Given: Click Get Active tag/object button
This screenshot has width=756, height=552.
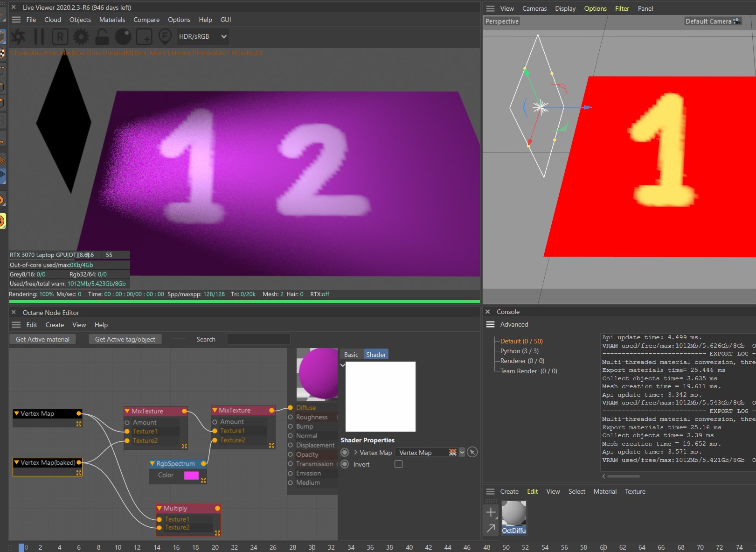Looking at the screenshot, I should [x=125, y=339].
